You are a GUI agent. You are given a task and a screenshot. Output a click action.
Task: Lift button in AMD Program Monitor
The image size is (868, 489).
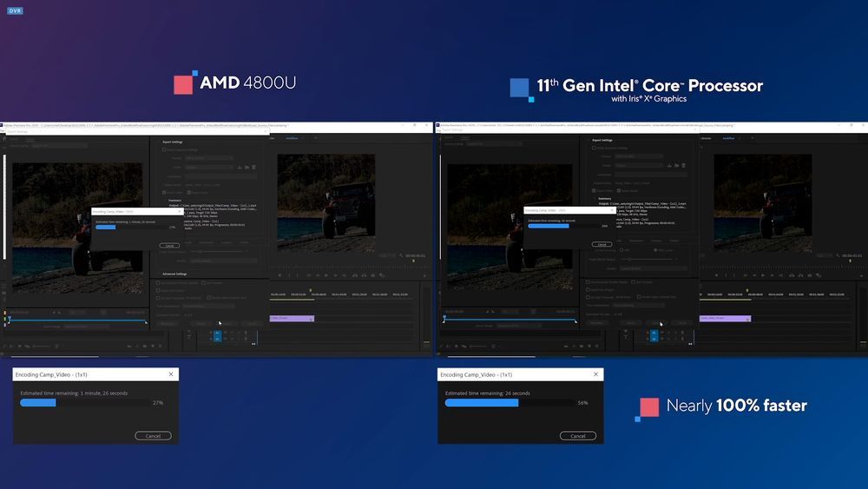[x=355, y=275]
